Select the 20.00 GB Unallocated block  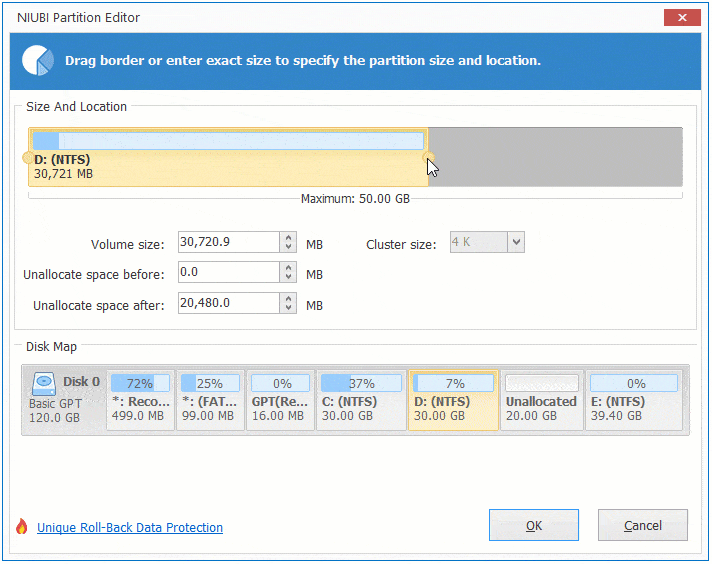pos(541,400)
